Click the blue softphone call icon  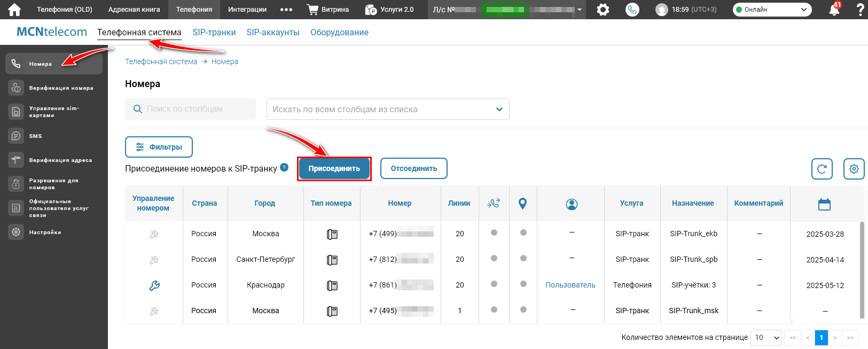click(x=632, y=10)
